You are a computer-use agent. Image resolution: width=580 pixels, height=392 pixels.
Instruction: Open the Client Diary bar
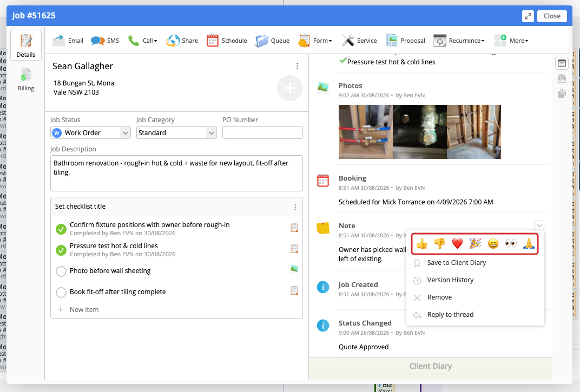[431, 366]
